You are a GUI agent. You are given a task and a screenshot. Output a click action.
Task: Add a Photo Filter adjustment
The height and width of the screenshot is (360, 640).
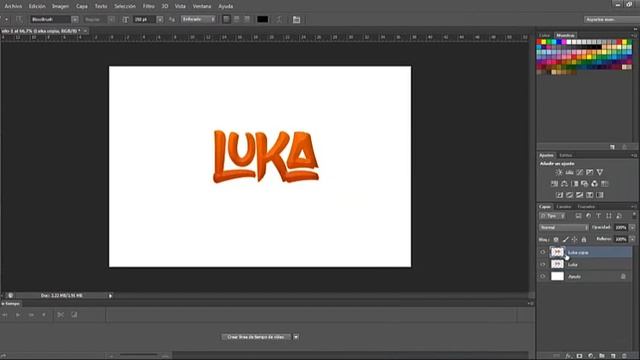coord(584,184)
